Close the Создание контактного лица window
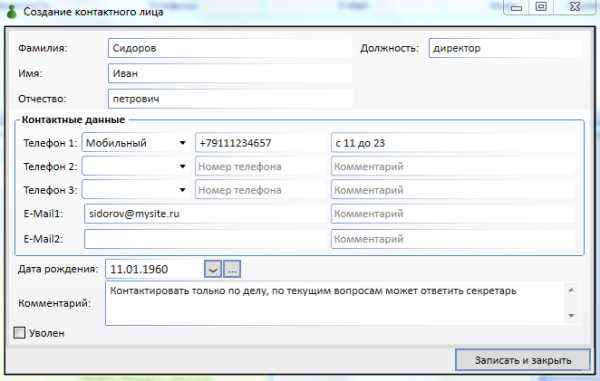Image resolution: width=600 pixels, height=381 pixels. pyautogui.click(x=575, y=7)
